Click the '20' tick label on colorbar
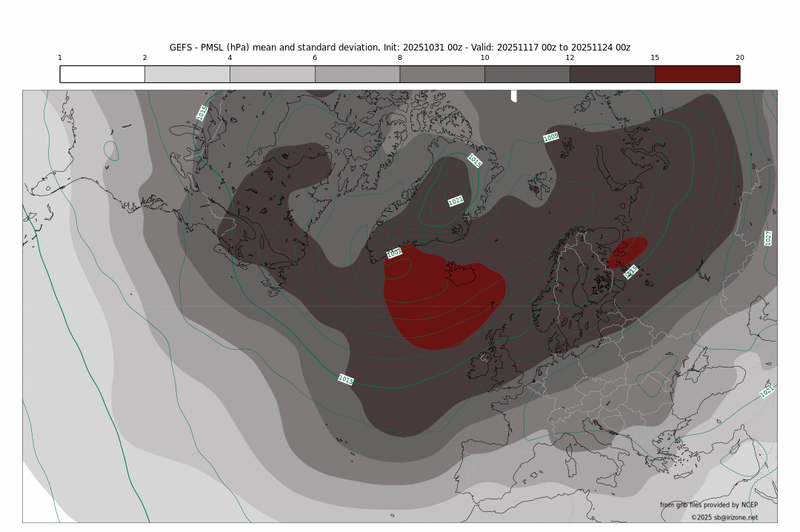 (x=739, y=58)
